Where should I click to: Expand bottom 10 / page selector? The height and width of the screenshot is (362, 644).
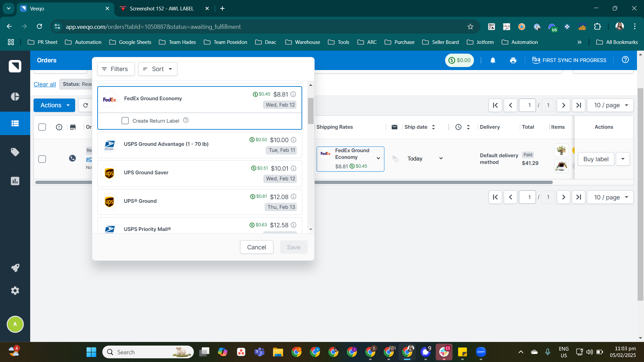610,197
